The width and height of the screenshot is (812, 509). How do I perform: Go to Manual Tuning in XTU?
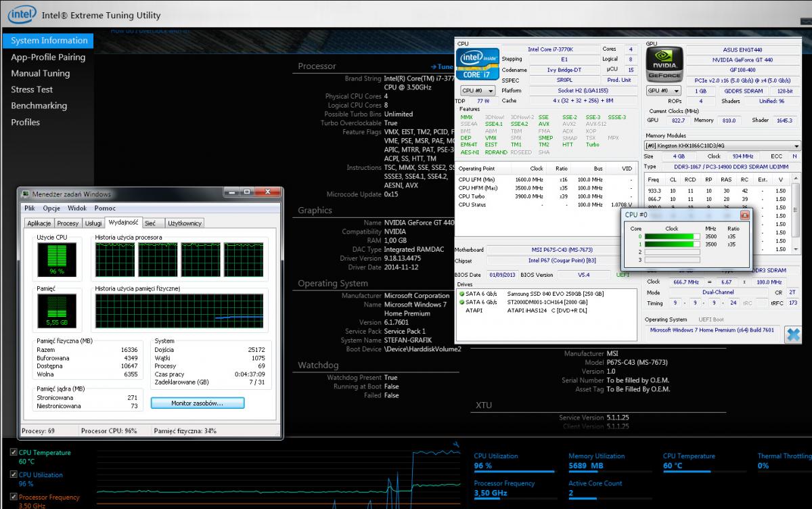[41, 73]
